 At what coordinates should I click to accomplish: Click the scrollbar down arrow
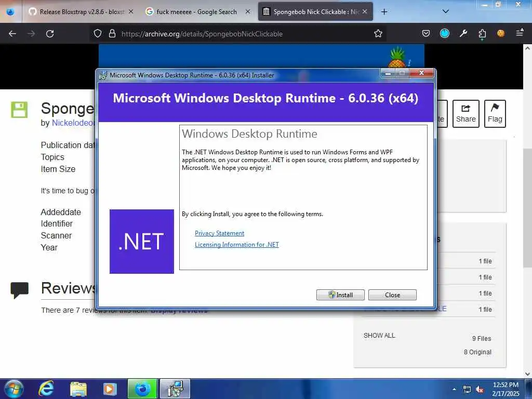527,374
